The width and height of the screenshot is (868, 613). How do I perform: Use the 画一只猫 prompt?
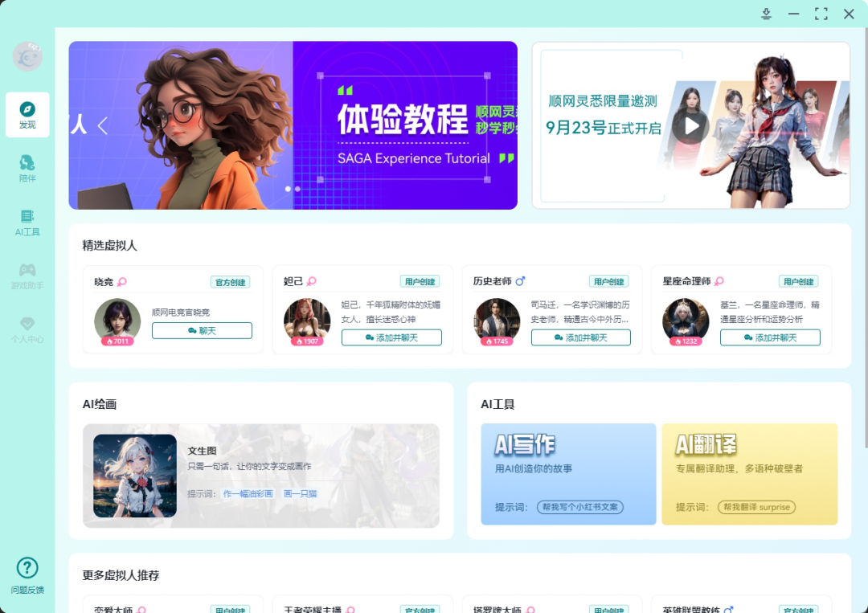coord(300,493)
